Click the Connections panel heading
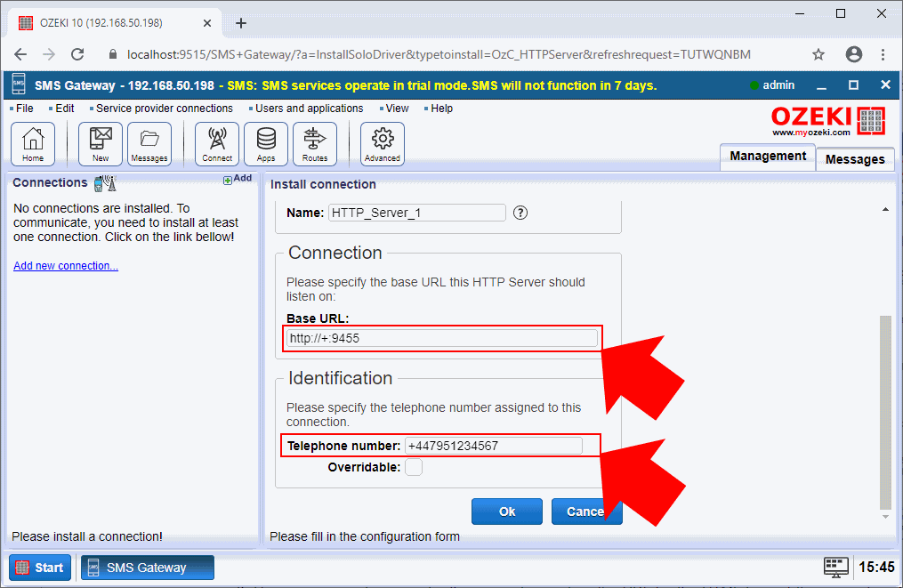 (50, 182)
